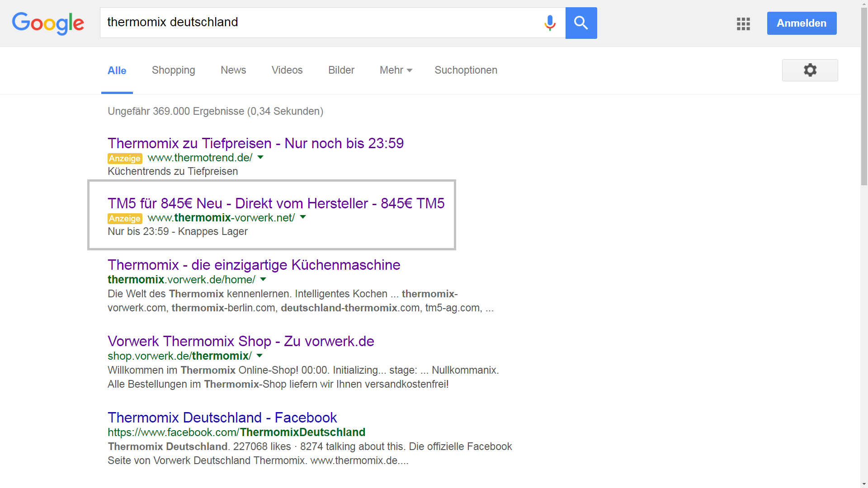
Task: Click '227068 likes' Facebook snippet text
Action: coord(262,447)
